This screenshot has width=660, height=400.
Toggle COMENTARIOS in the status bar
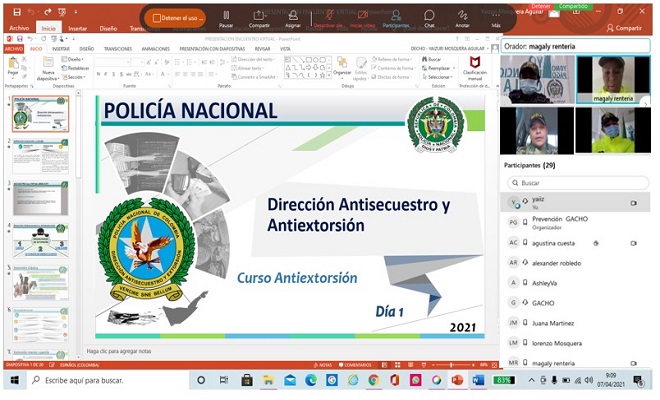(x=355, y=365)
